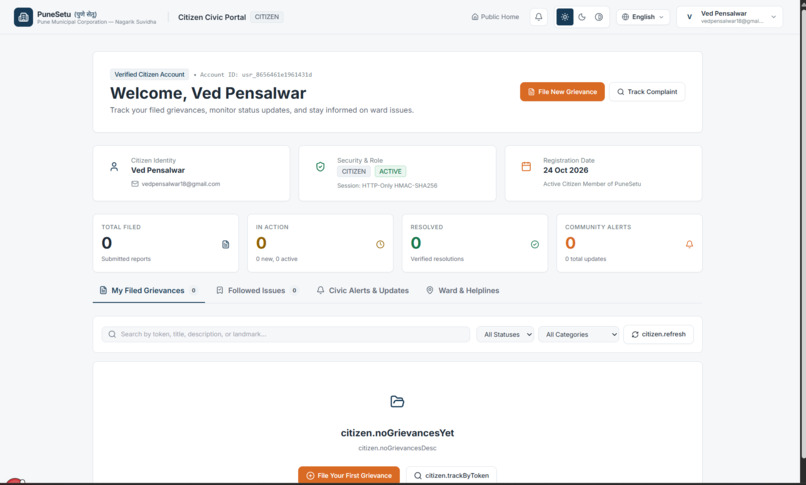Switch to light theme sun icon
806x485 pixels.
tap(565, 17)
